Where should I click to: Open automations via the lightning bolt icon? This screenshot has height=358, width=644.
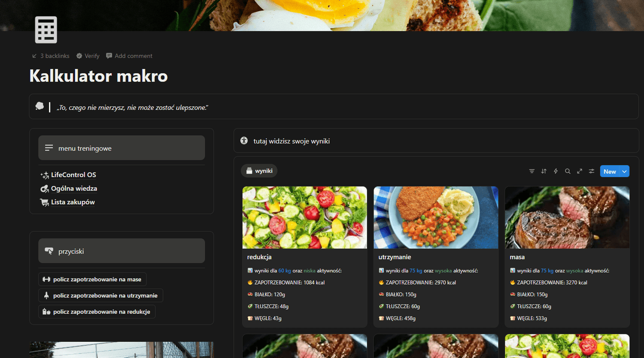(556, 171)
